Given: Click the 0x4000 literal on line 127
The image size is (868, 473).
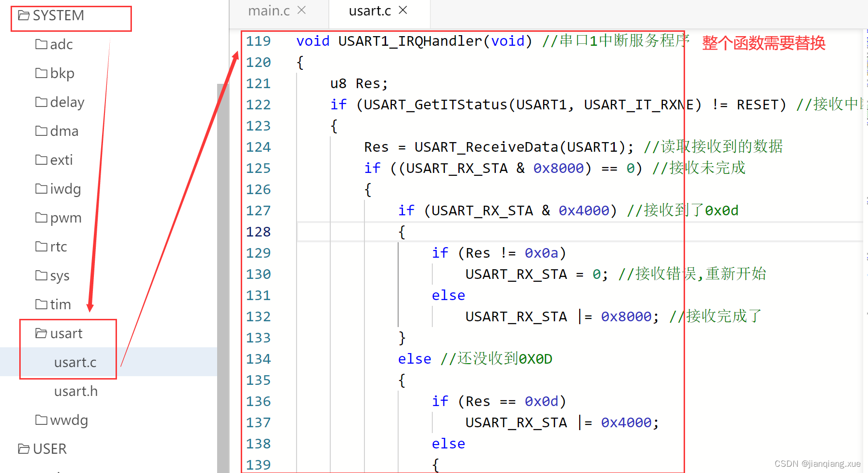Looking at the screenshot, I should click(584, 211).
